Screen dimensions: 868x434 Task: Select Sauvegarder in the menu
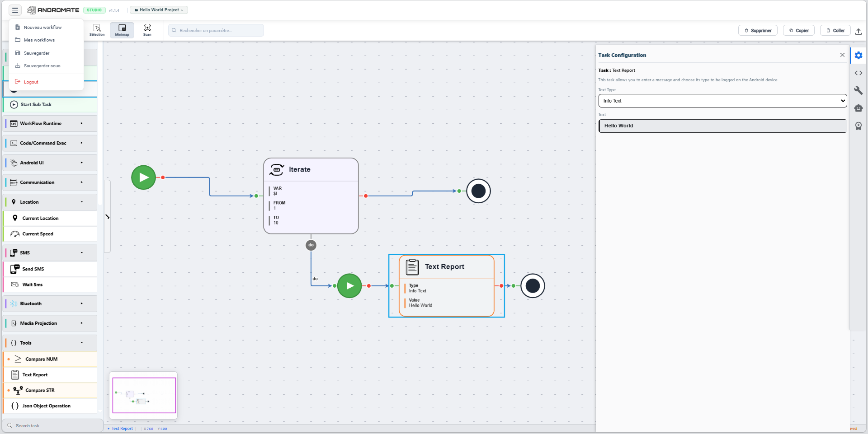[37, 53]
